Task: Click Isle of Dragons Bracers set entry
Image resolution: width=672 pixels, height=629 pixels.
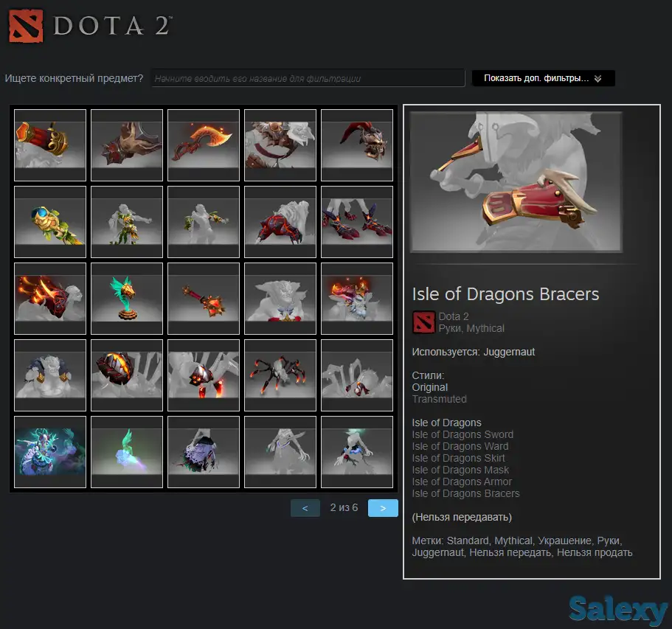Action: (x=465, y=493)
